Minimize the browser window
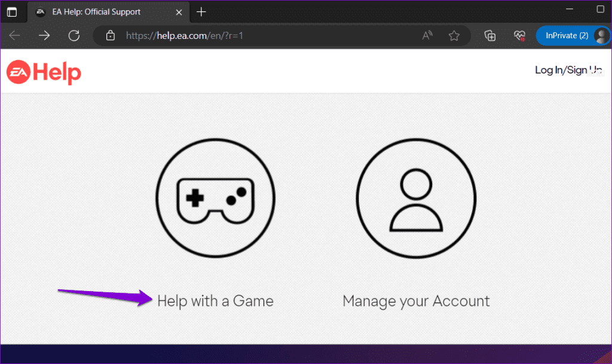The image size is (612, 364). [x=570, y=9]
